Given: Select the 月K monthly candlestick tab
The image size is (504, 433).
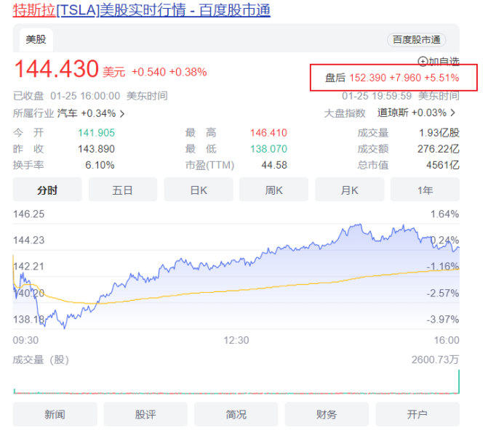Looking at the screenshot, I should pyautogui.click(x=350, y=190).
